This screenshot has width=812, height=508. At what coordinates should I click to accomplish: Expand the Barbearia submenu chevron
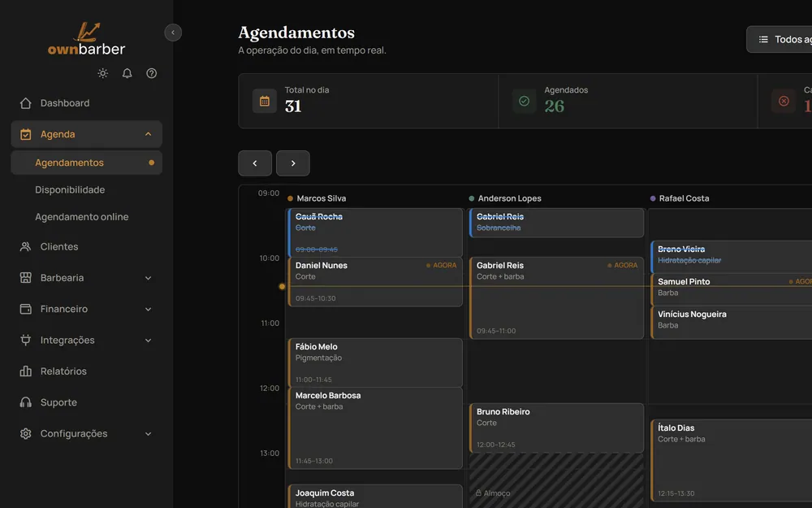click(x=148, y=278)
